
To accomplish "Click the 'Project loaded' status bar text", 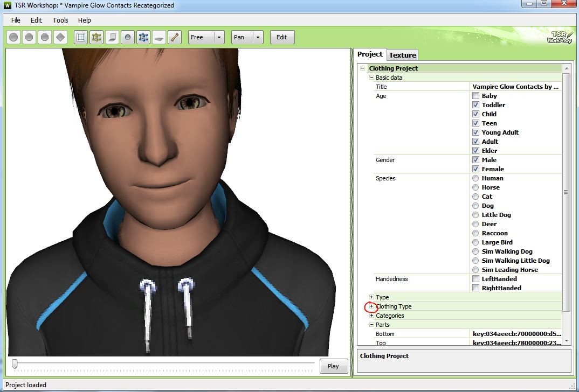I will (x=26, y=385).
